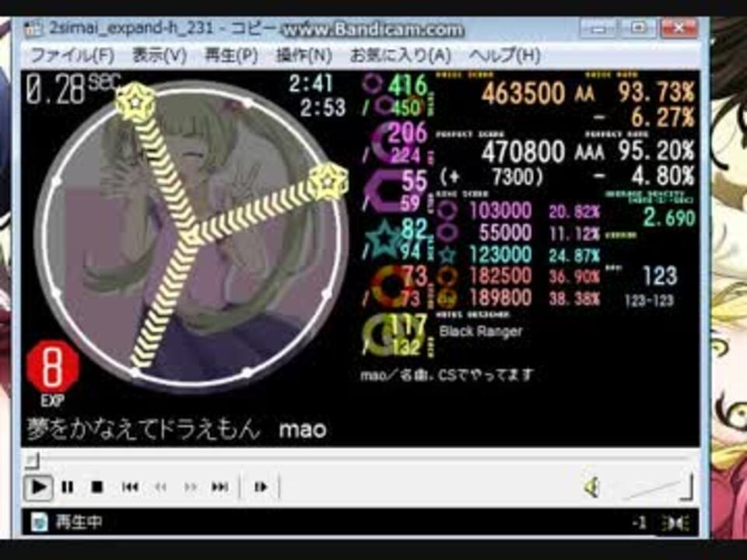Click the 93.73% rate value
747x560 pixels.
657,92
